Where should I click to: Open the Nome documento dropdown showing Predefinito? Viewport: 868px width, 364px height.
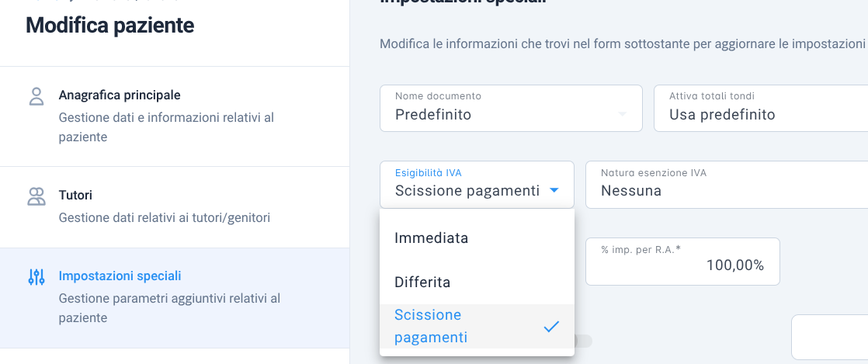511,109
